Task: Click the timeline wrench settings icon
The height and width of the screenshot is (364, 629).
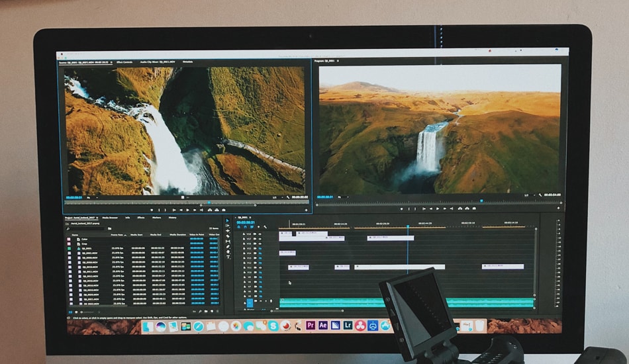Action: (x=266, y=227)
